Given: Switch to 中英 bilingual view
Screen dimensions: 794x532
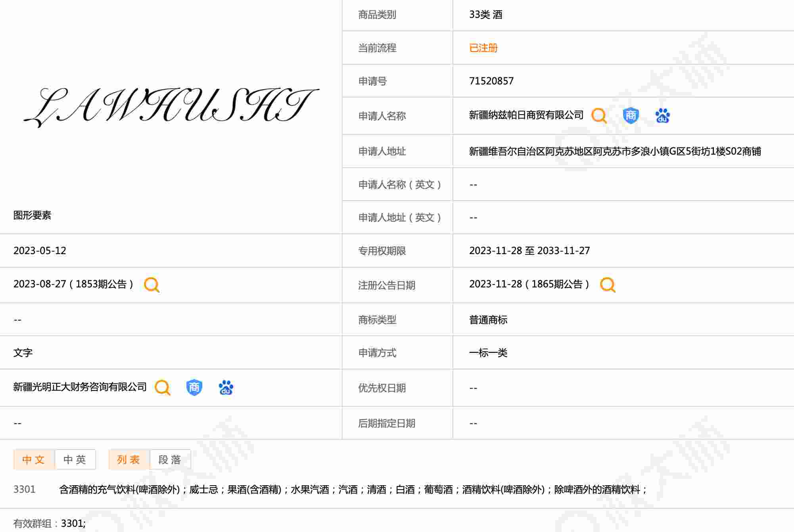Looking at the screenshot, I should click(75, 459).
